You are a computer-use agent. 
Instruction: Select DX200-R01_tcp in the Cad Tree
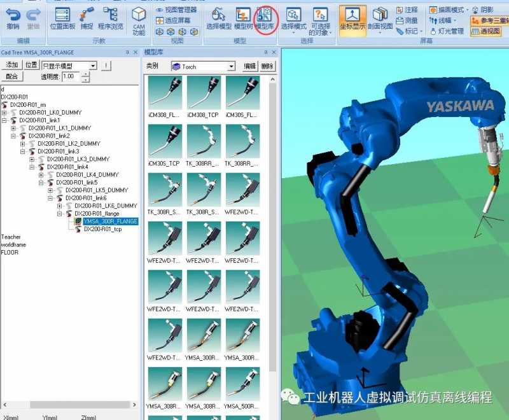tap(102, 229)
